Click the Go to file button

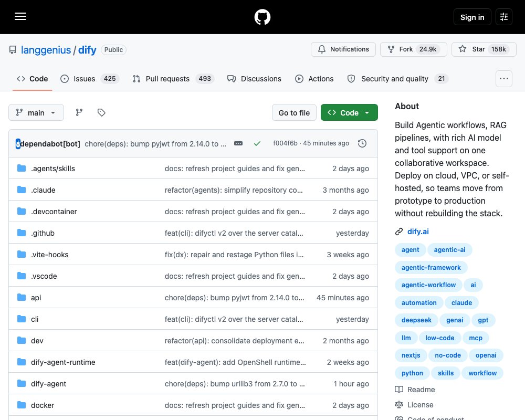tap(294, 112)
